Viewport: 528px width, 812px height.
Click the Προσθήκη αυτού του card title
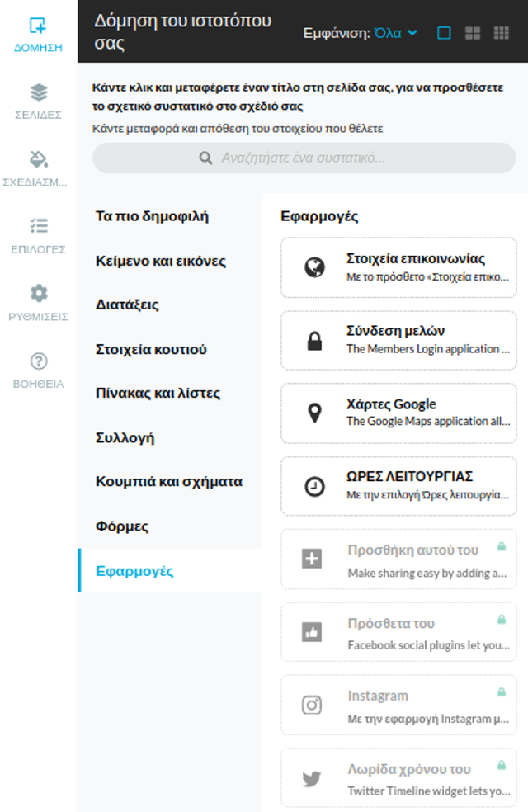tap(413, 550)
